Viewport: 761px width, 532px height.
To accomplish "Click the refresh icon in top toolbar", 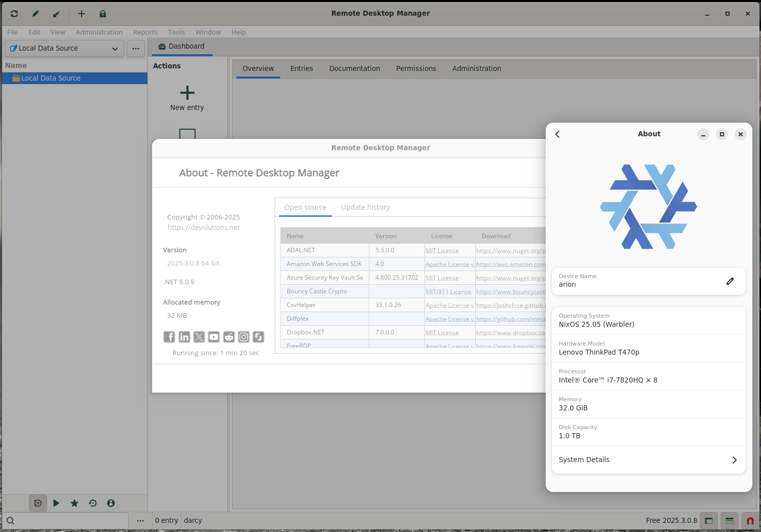I will pos(14,14).
